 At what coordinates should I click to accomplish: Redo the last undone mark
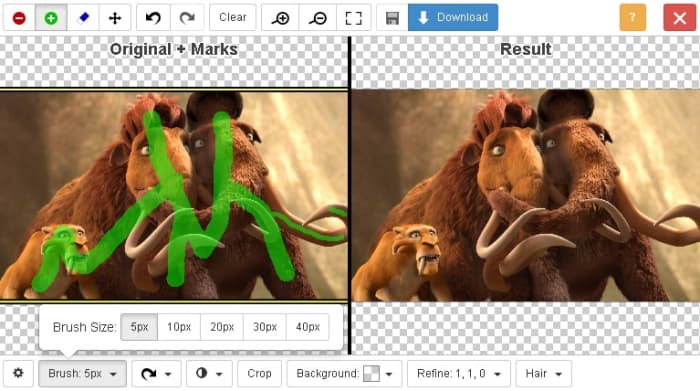point(187,18)
